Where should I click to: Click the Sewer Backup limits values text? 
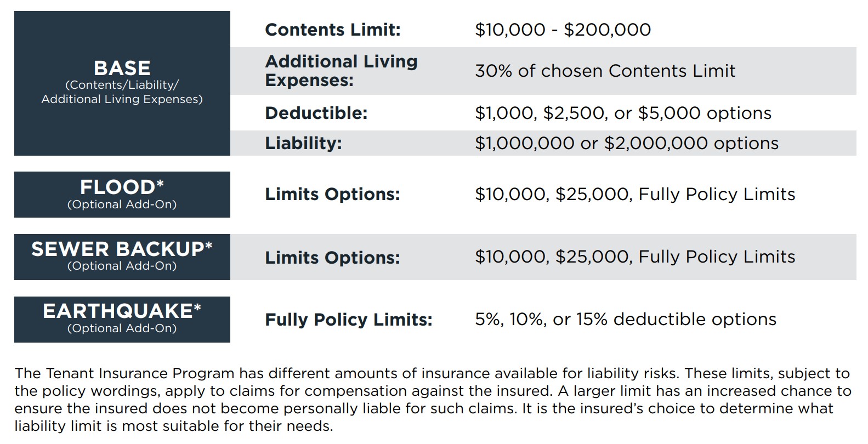click(635, 257)
